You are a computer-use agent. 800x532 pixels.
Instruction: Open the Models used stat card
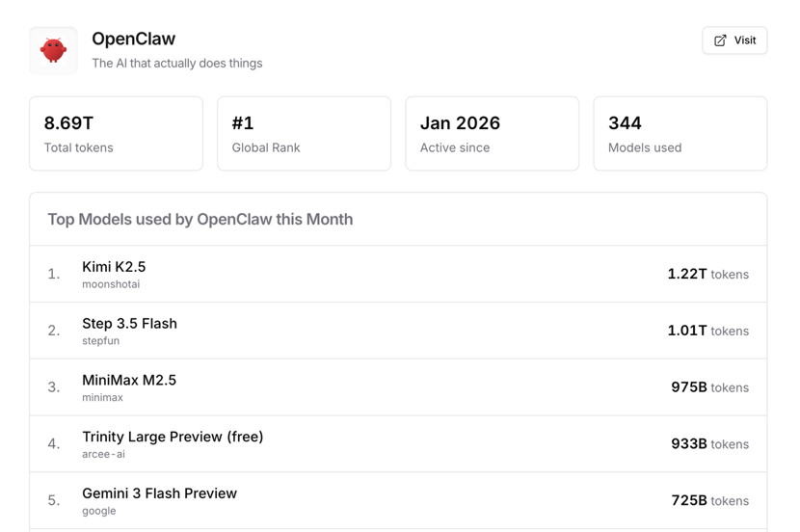(680, 134)
